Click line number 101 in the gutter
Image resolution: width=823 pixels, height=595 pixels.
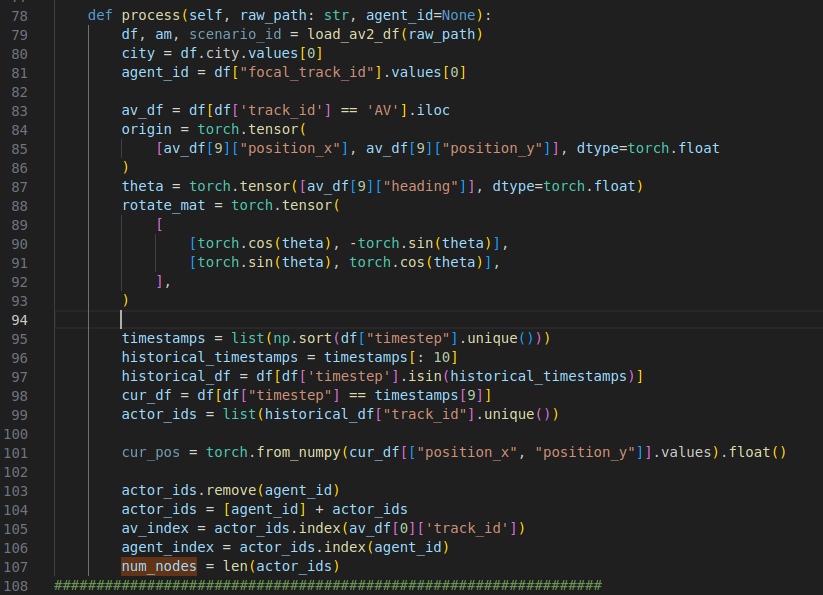[21, 452]
